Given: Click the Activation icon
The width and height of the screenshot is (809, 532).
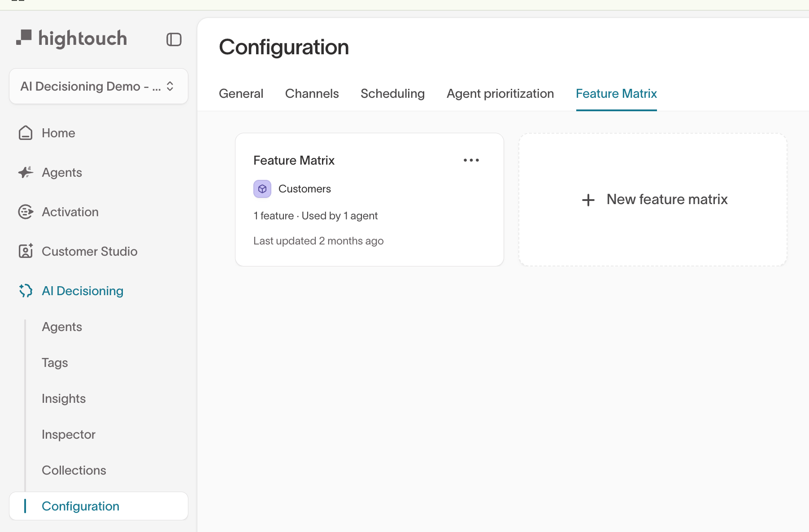Looking at the screenshot, I should (x=26, y=212).
